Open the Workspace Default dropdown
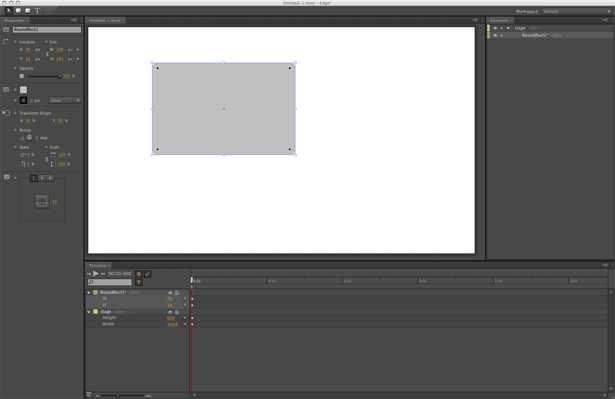 (577, 11)
